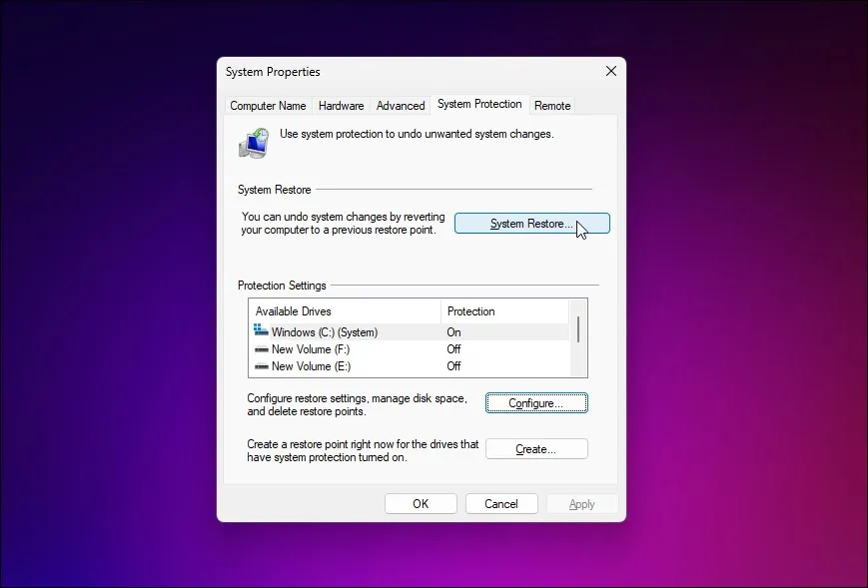The width and height of the screenshot is (868, 588).
Task: Open the Hardware tab
Action: click(x=341, y=105)
